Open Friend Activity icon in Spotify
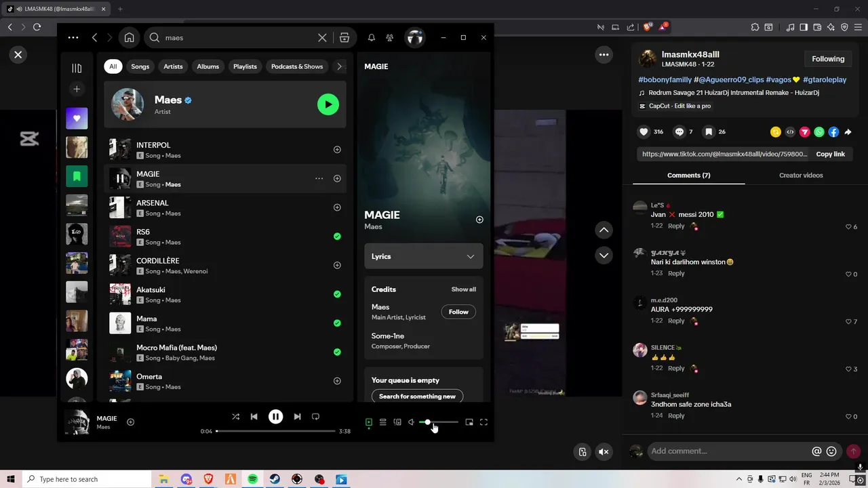This screenshot has width=868, height=488. coord(389,38)
